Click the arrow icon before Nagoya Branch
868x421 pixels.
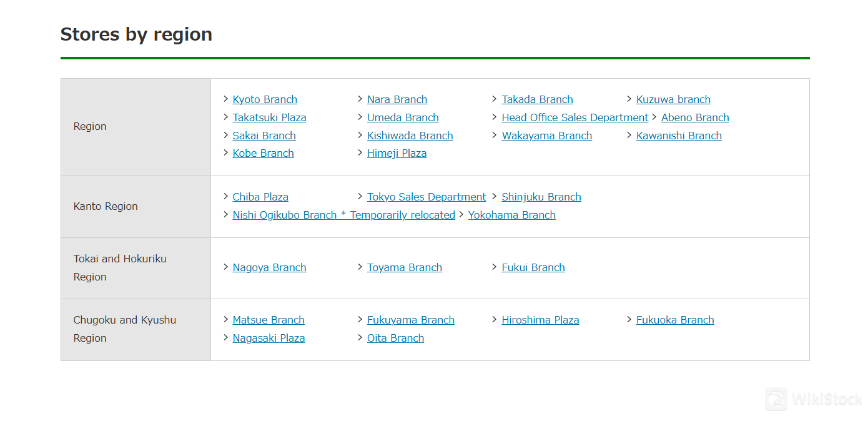[226, 267]
